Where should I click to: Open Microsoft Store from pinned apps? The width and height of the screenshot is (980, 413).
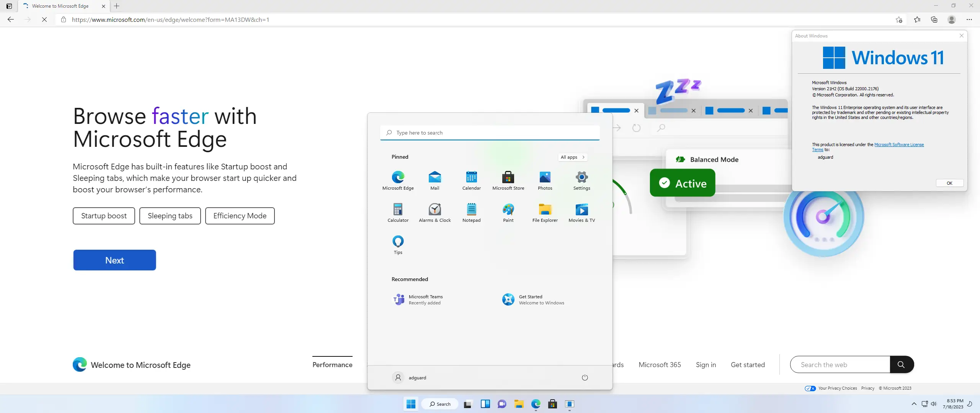pyautogui.click(x=508, y=180)
